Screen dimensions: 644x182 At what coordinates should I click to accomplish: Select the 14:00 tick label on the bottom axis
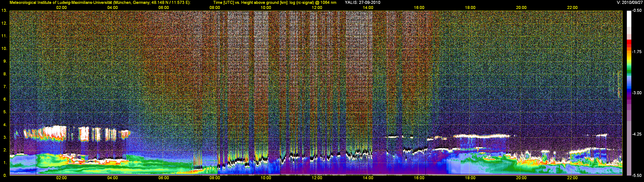click(x=368, y=178)
